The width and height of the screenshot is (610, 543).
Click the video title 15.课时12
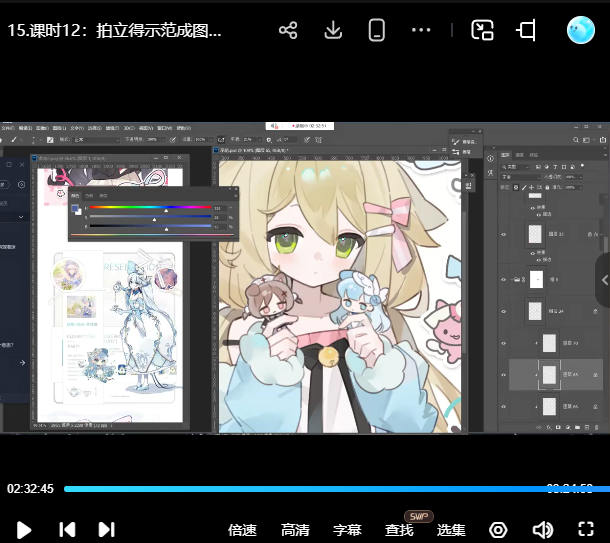click(x=114, y=30)
